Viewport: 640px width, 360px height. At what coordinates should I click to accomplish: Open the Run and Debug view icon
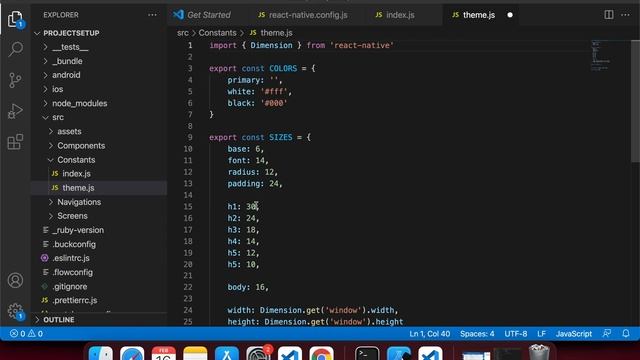pos(15,111)
